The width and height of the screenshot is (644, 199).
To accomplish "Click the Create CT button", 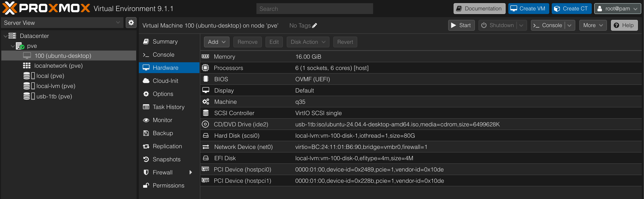I will (x=571, y=9).
